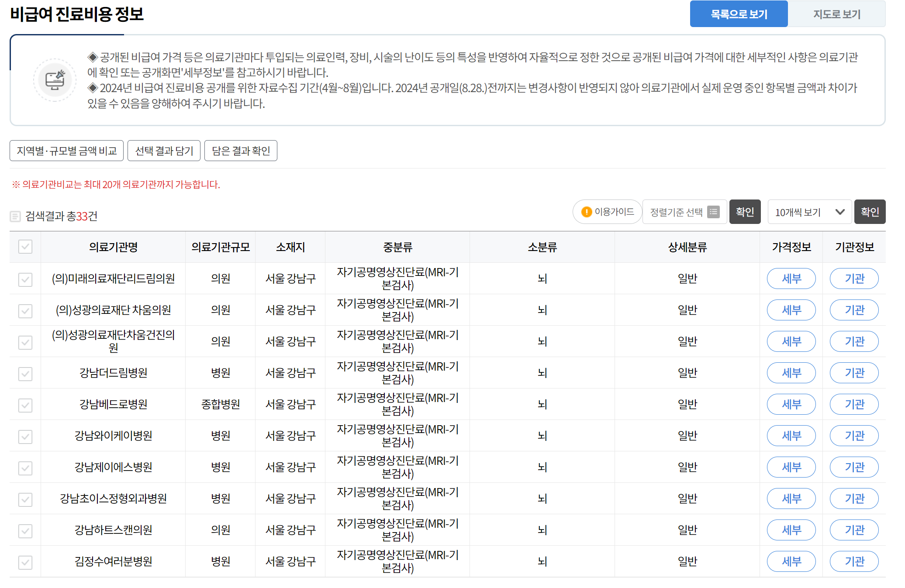Check the checkbox for 강남하트스캔의원
The image size is (905, 588).
click(x=25, y=530)
